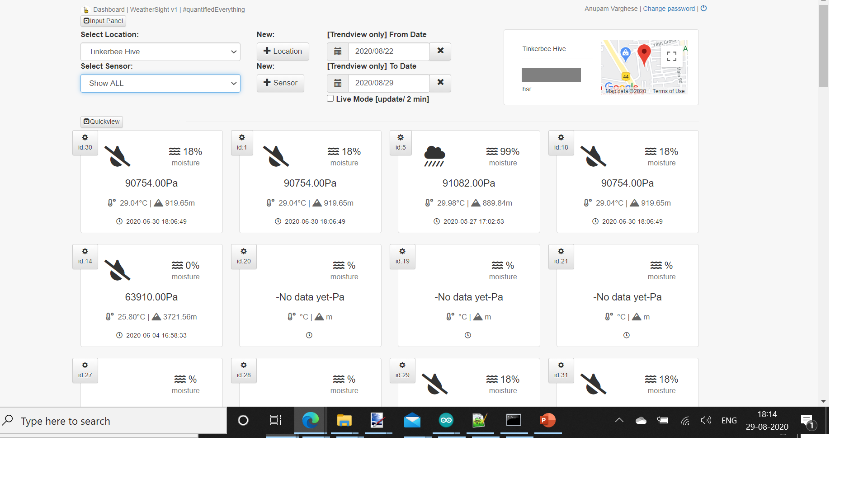Open Arduino IDE from taskbar
Image resolution: width=868 pixels, height=488 pixels.
pos(446,421)
